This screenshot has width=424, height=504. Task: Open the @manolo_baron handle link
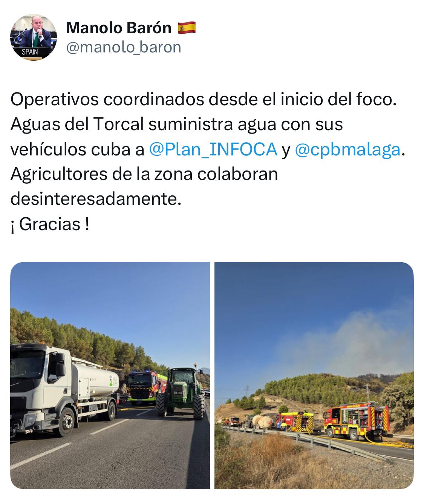coord(124,47)
